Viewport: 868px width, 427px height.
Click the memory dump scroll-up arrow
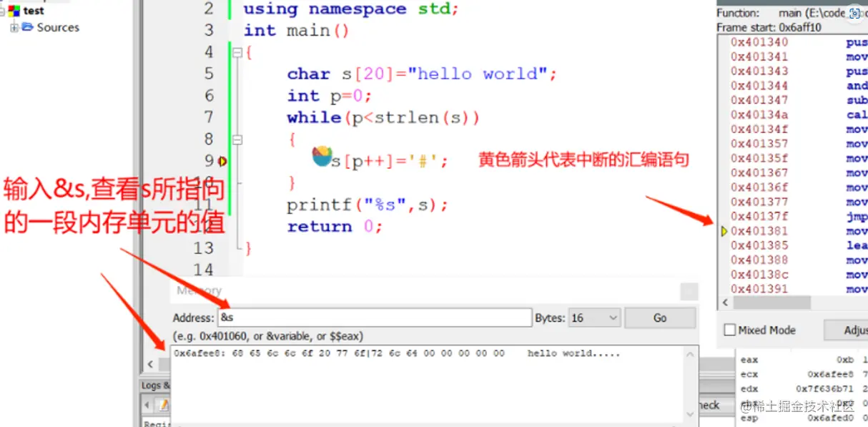690,355
